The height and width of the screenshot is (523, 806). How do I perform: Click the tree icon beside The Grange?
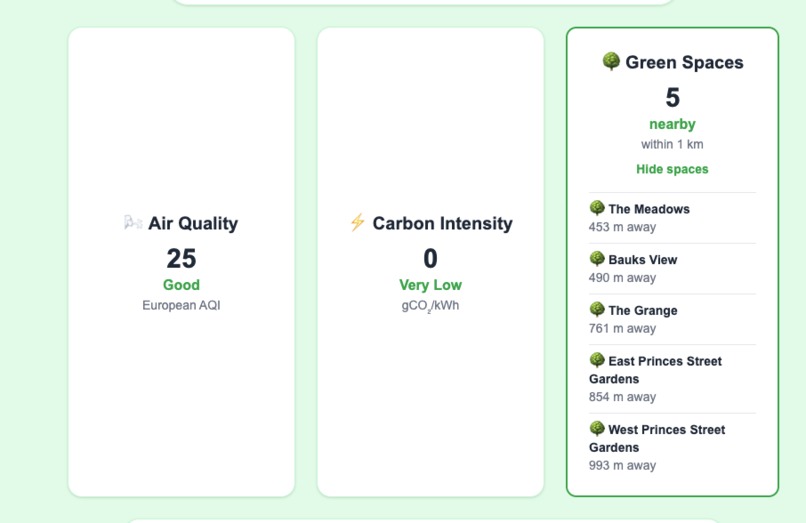(597, 309)
